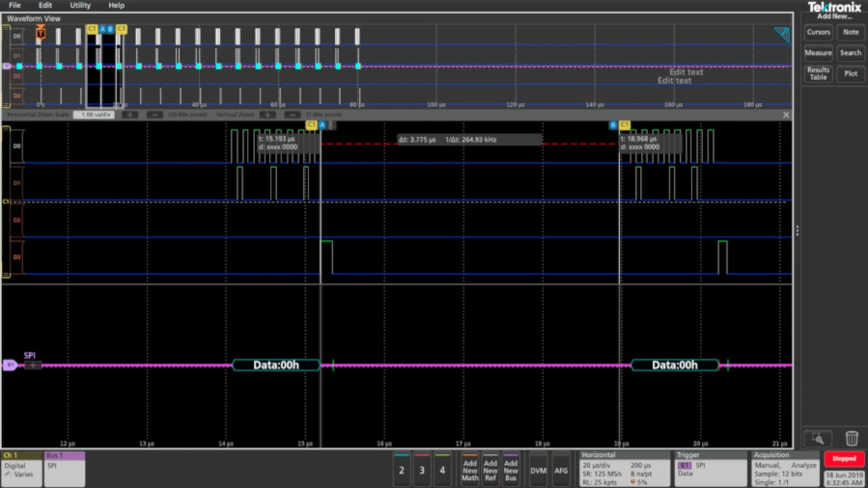868x488 pixels.
Task: Click the zoom overview corner icon
Action: coord(782,35)
